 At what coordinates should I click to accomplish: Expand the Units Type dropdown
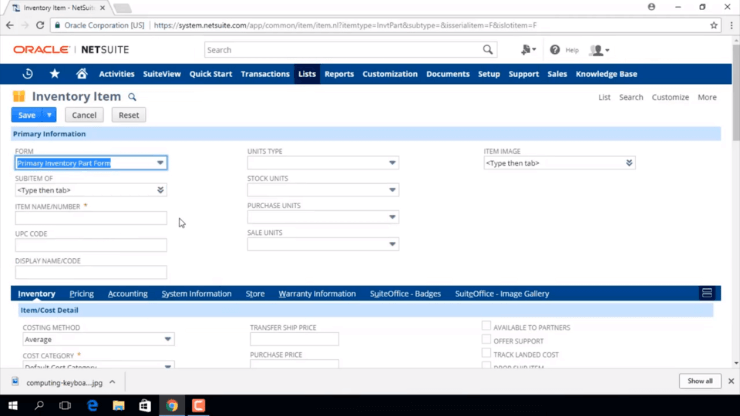[x=392, y=163]
